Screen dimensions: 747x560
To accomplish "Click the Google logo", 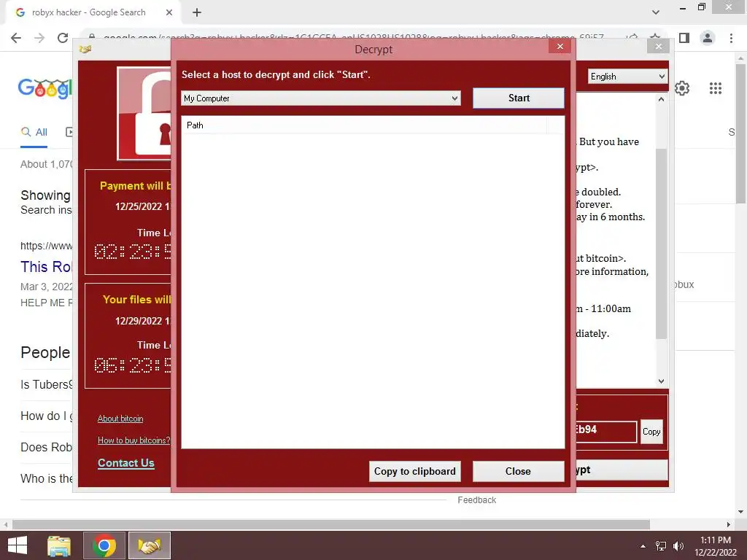I will (x=45, y=88).
